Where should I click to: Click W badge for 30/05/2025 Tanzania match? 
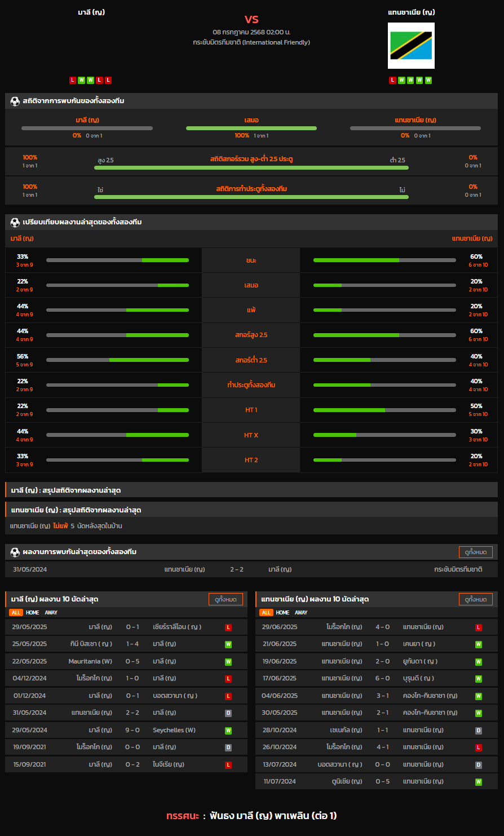pyautogui.click(x=479, y=713)
